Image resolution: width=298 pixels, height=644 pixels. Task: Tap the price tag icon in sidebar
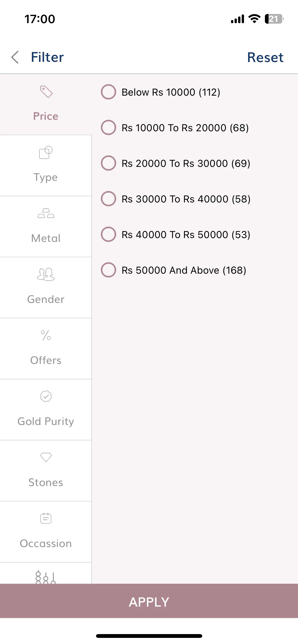46,92
